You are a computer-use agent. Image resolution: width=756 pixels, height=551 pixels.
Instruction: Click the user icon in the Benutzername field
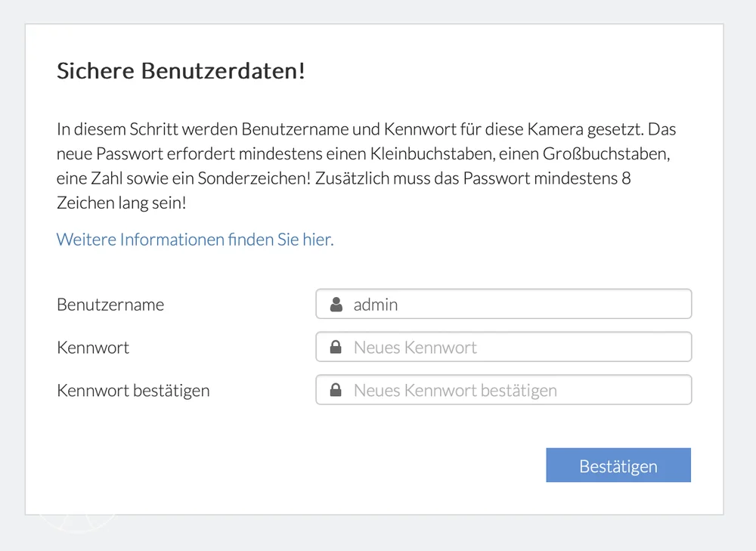pyautogui.click(x=336, y=305)
